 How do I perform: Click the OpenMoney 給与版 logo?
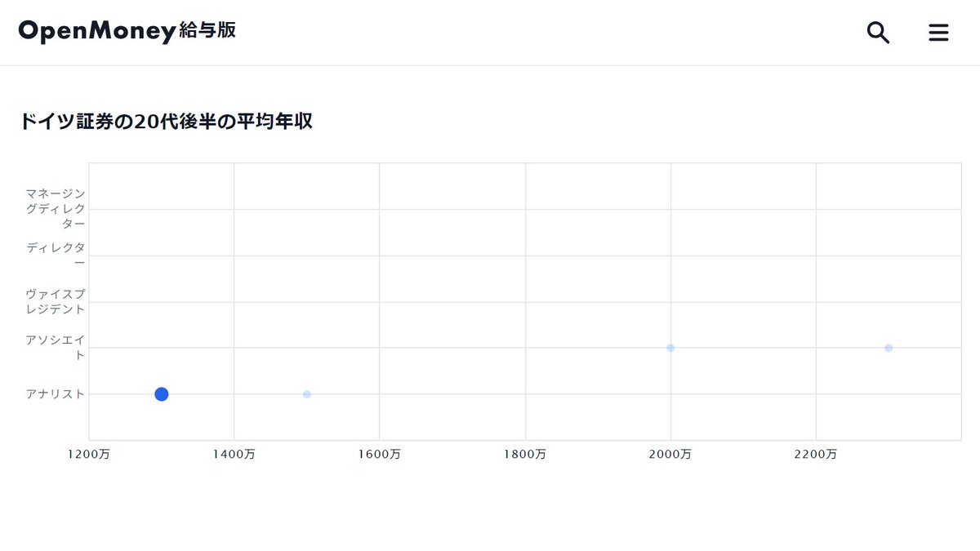[x=127, y=31]
